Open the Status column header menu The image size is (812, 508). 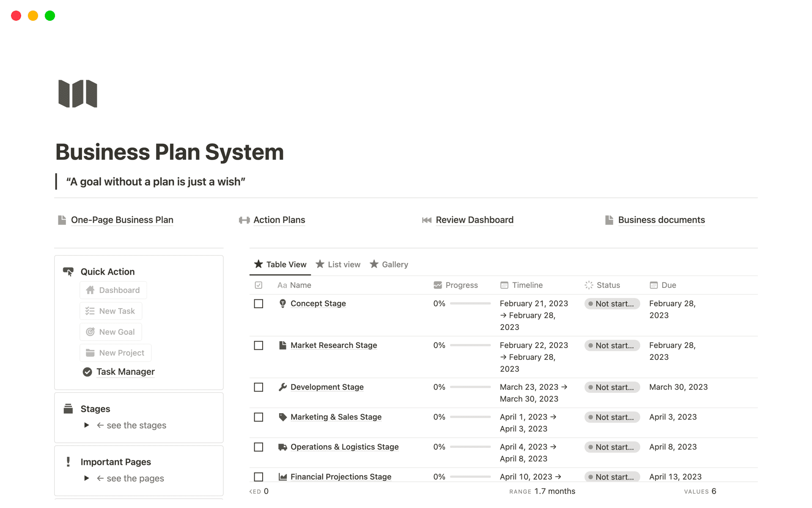pos(608,285)
